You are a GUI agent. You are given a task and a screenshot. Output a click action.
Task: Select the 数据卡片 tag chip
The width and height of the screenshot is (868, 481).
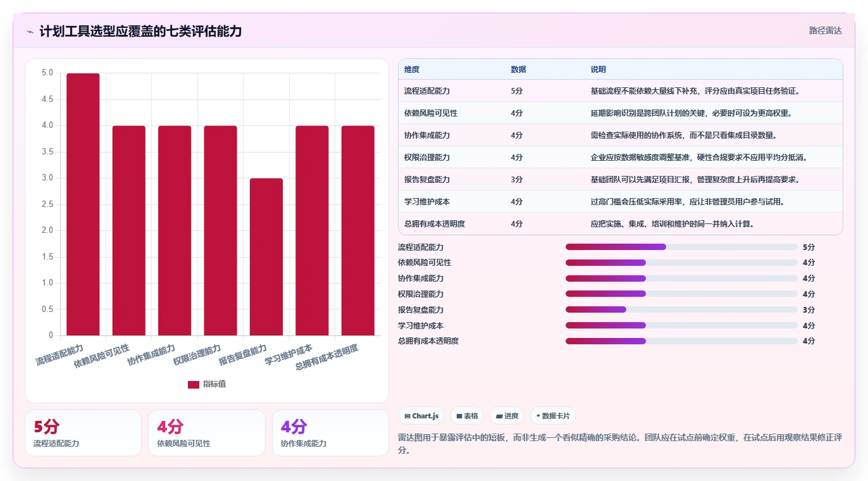[553, 416]
